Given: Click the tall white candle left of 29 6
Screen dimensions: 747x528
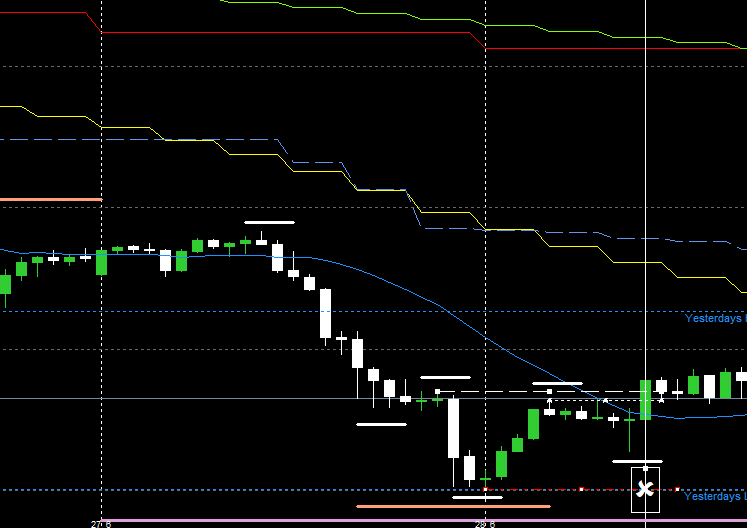Looking at the screenshot, I should [x=453, y=428].
